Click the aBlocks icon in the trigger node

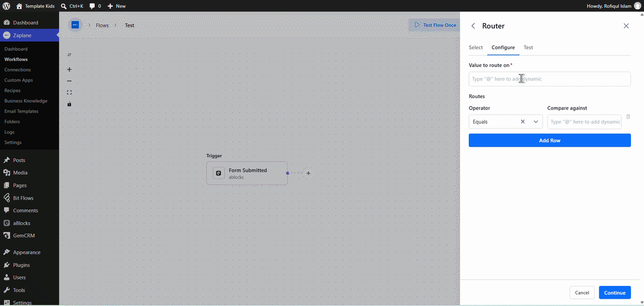[218, 173]
